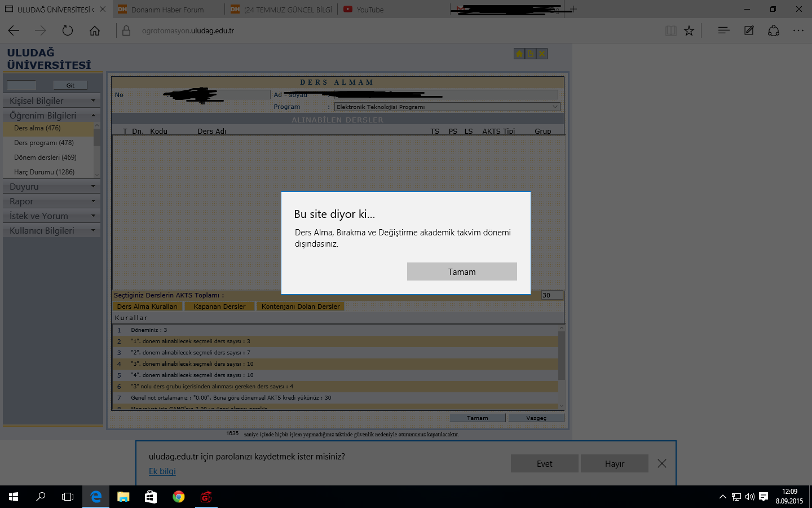The height and width of the screenshot is (508, 812).
Task: Click the rule row 'Döneminiz : 3'
Action: click(335, 330)
